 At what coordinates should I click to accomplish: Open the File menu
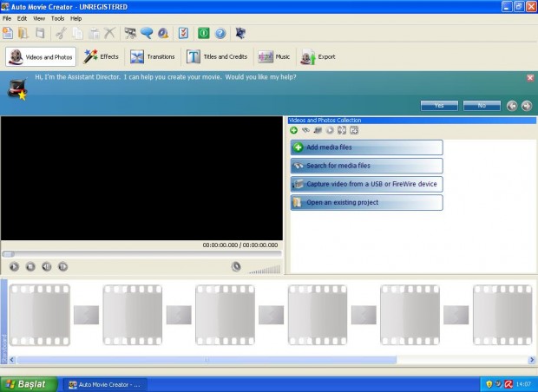[x=7, y=18]
